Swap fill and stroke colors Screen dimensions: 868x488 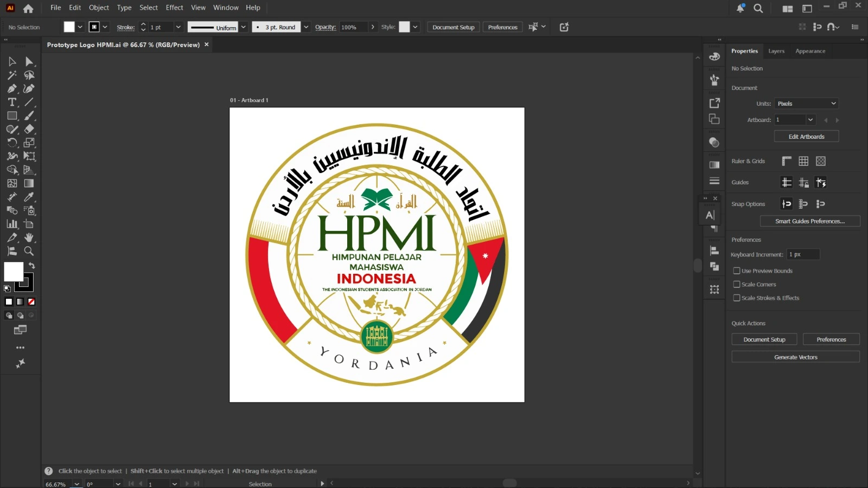point(32,265)
